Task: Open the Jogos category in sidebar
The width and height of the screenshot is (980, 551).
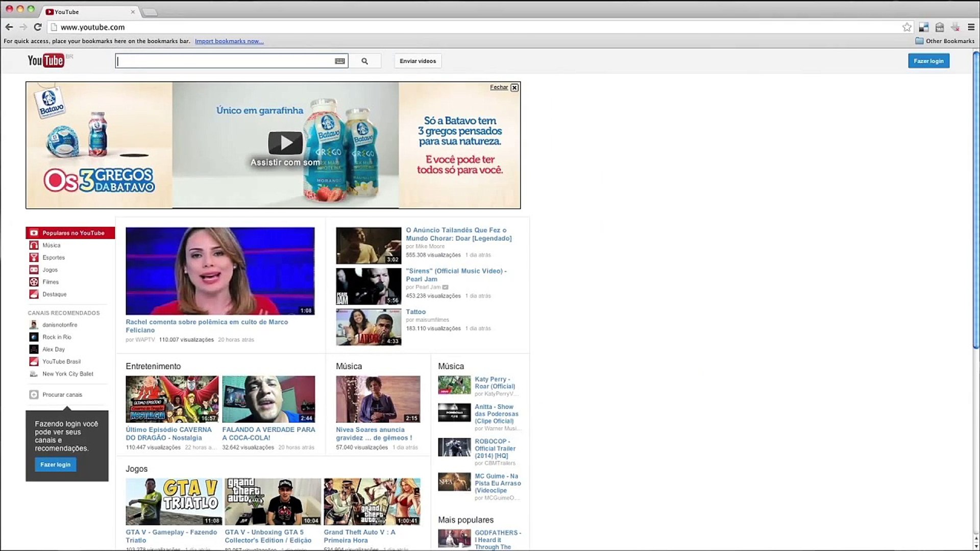Action: (50, 270)
